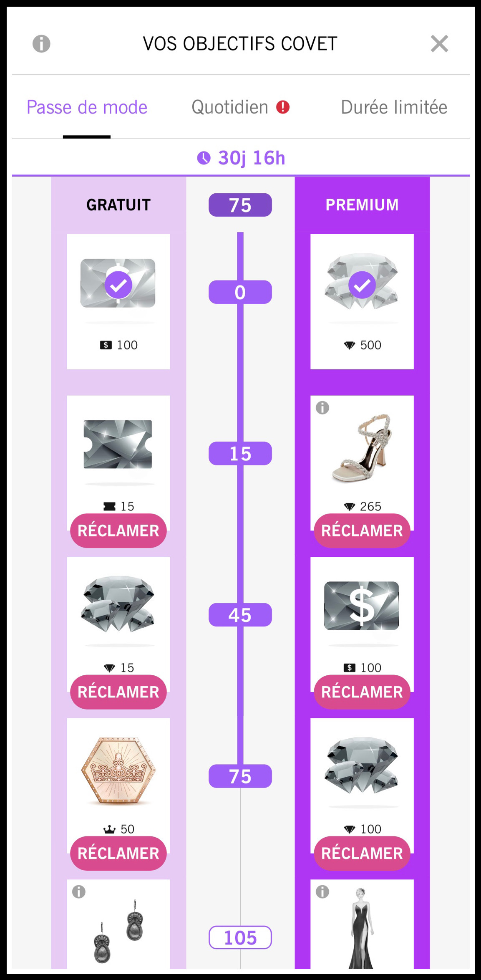Screen dimensions: 481x980
Task: Tap the rose-gold crown badge thumbnail
Action: click(118, 770)
